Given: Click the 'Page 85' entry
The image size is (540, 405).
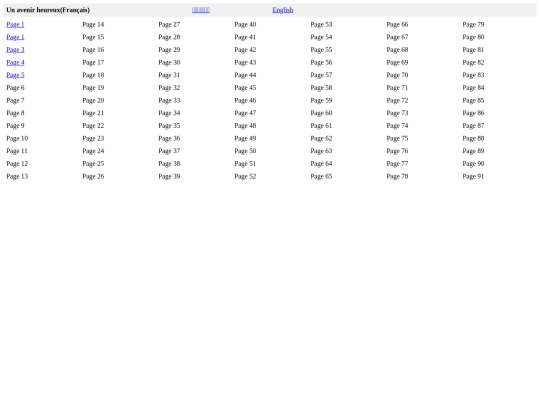Looking at the screenshot, I should point(474,101).
